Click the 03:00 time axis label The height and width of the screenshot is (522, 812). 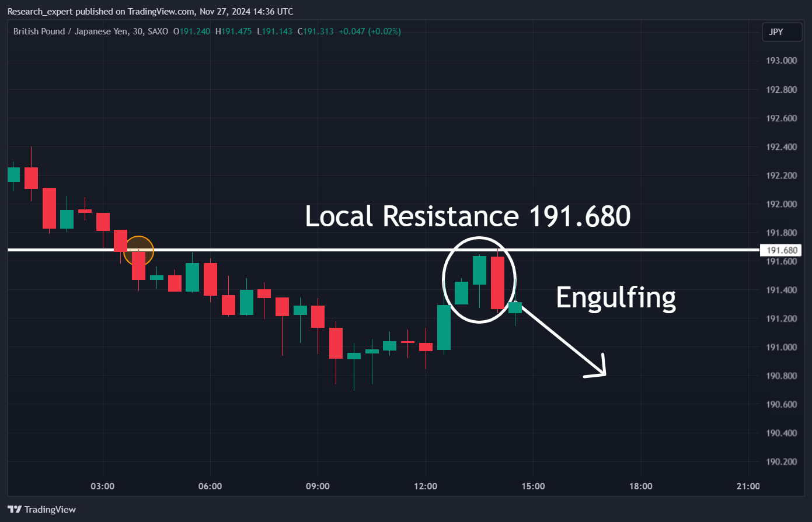[x=103, y=486]
